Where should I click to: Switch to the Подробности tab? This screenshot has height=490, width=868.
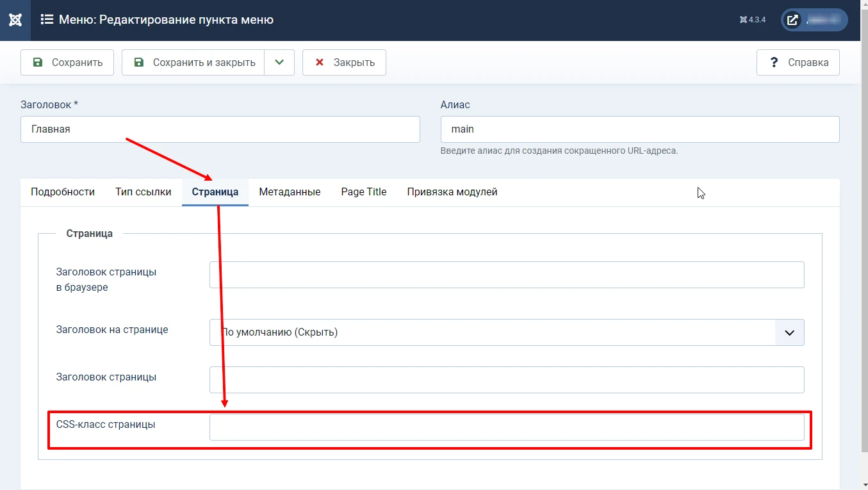pos(62,192)
